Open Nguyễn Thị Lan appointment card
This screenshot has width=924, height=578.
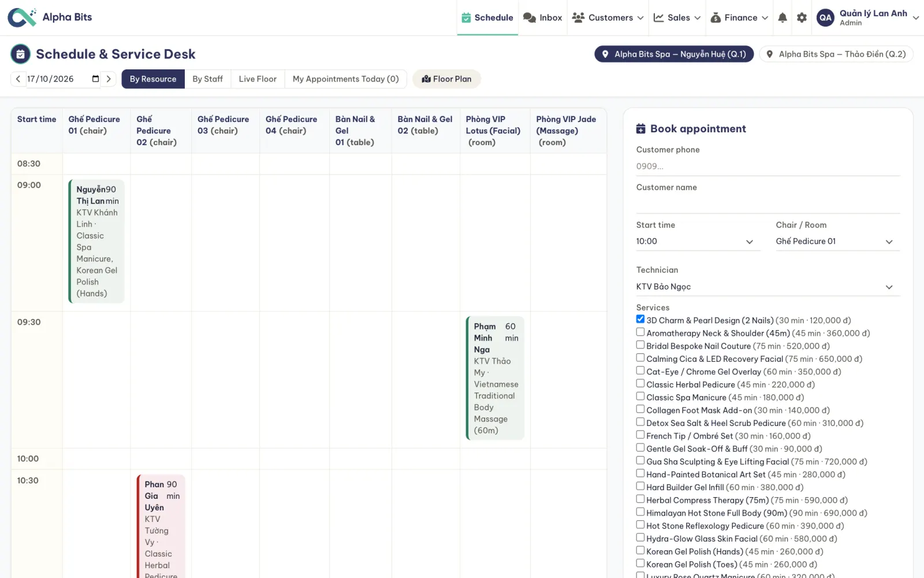tap(96, 241)
